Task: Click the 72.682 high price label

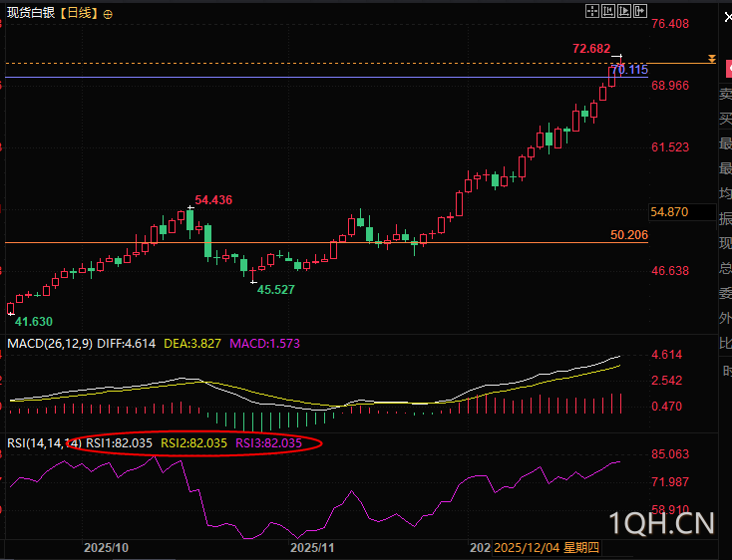Action: (x=591, y=49)
